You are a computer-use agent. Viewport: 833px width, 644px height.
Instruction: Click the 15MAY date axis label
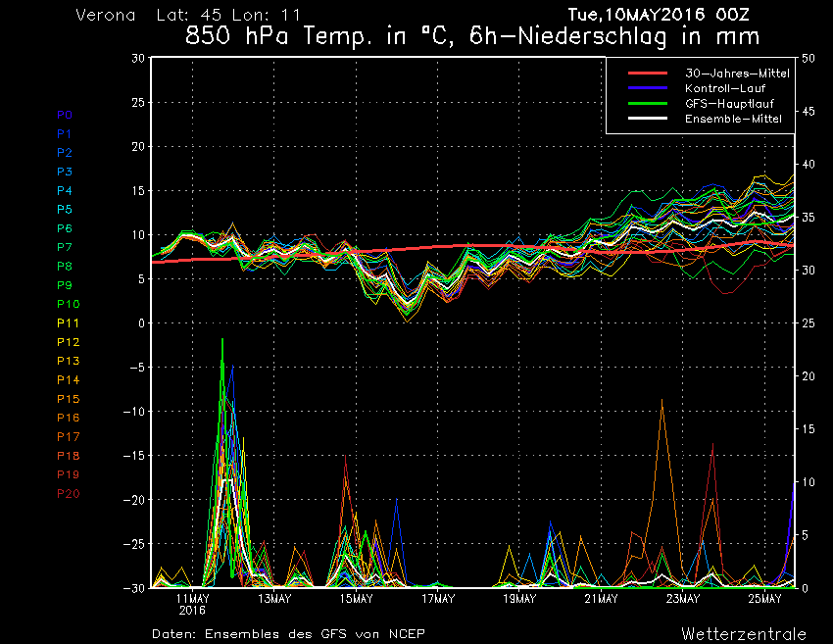[356, 599]
